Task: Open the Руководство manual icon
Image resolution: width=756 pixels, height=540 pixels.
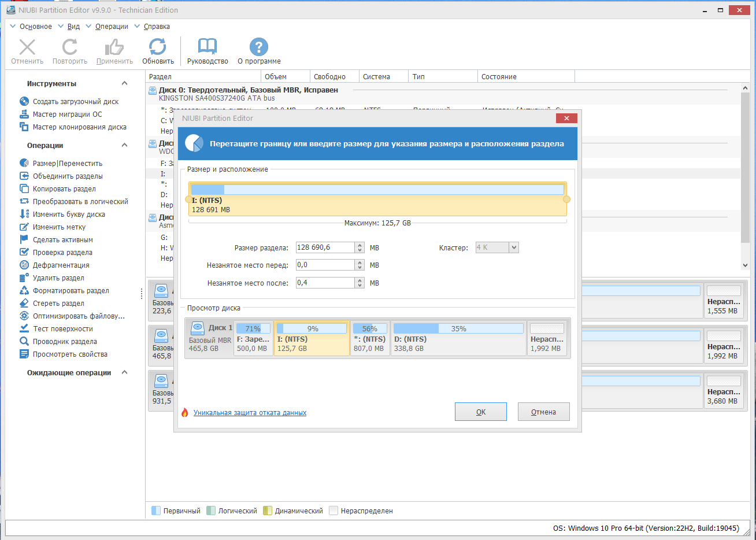Action: [207, 47]
